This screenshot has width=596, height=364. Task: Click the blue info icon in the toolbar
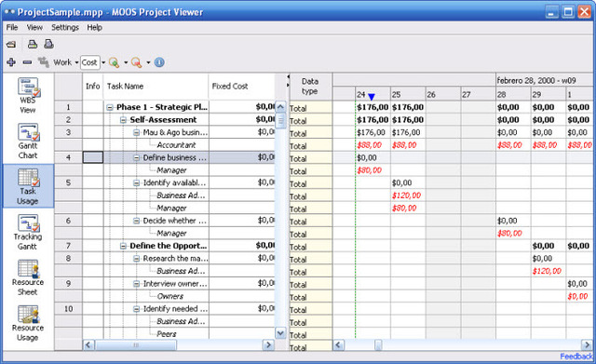pyautogui.click(x=159, y=62)
